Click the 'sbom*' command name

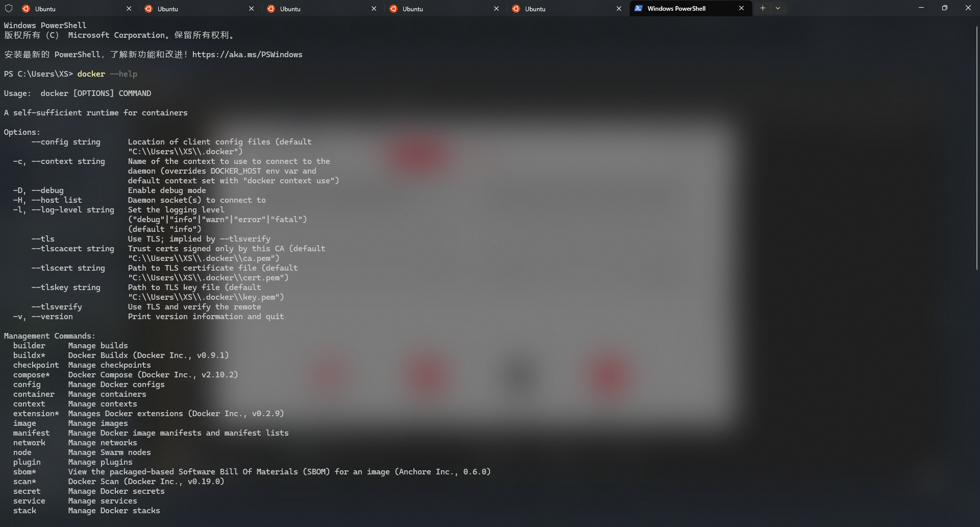24,471
